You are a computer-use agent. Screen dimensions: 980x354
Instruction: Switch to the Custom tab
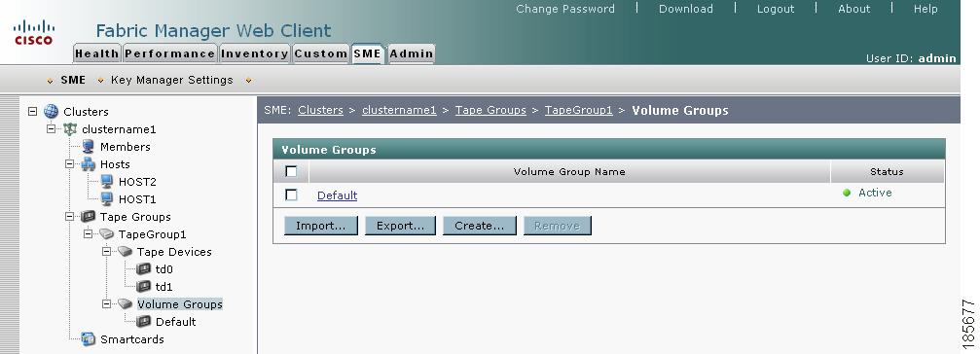tap(320, 53)
